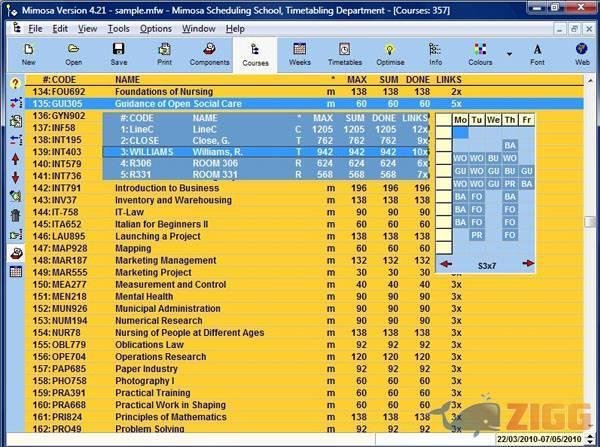This screenshot has width=600, height=447.
Task: Select course Introduction to Business
Action: (x=166, y=188)
